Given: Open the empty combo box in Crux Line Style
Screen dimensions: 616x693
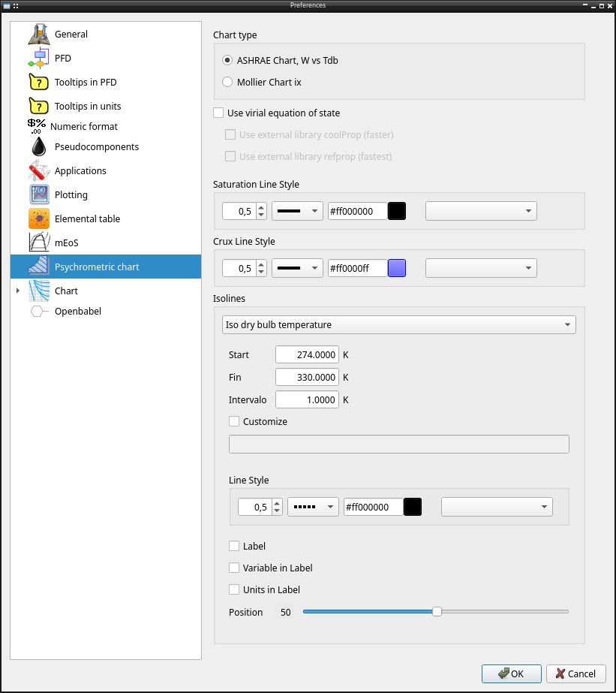Looking at the screenshot, I should coord(481,268).
